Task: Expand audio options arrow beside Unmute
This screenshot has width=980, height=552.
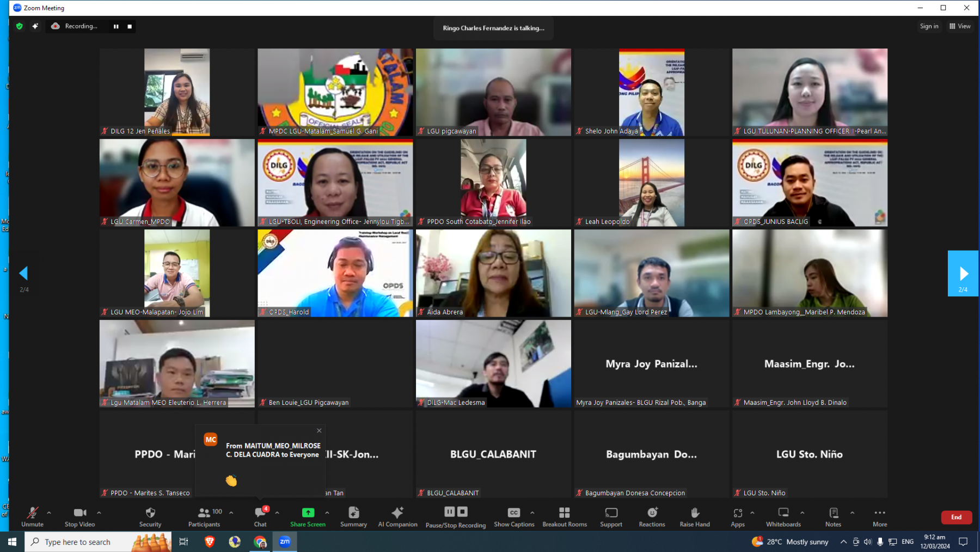Action: (x=49, y=513)
